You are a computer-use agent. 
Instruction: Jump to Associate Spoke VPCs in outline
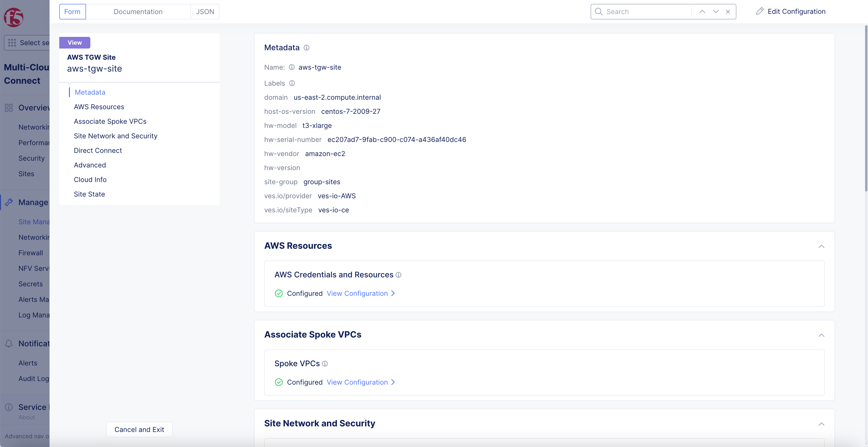point(110,122)
